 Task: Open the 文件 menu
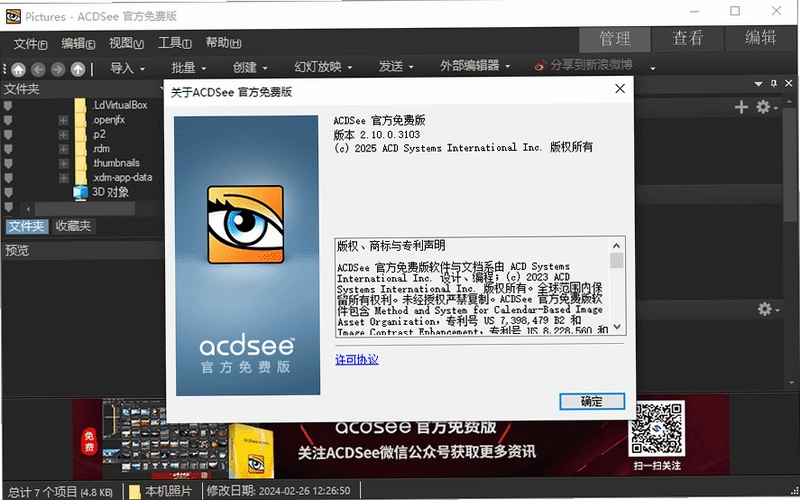[x=30, y=44]
